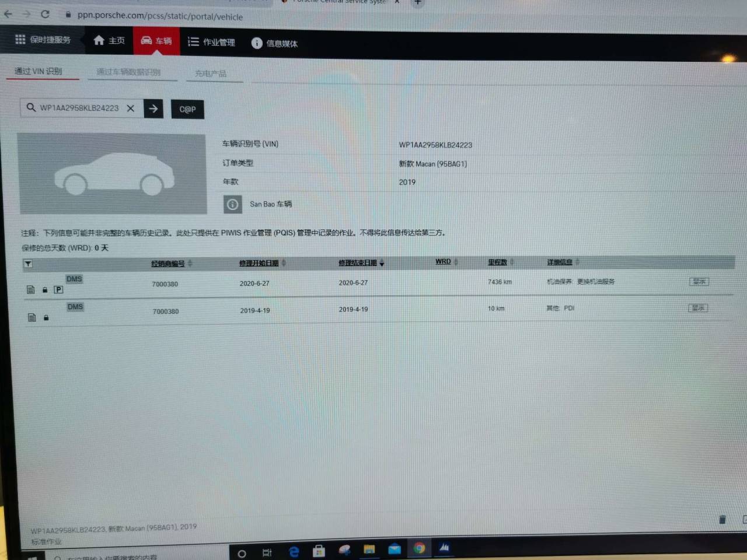This screenshot has height=560, width=747.
Task: Click the 标准作业 label at bottom left
Action: pos(46,542)
